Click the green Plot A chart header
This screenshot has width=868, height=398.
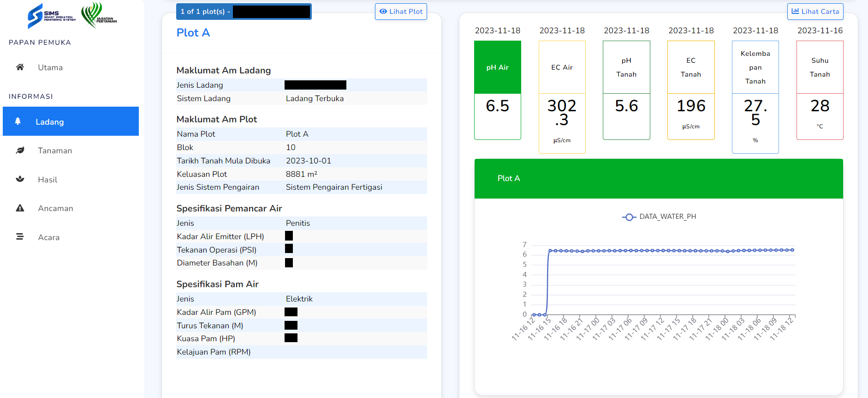pyautogui.click(x=658, y=179)
